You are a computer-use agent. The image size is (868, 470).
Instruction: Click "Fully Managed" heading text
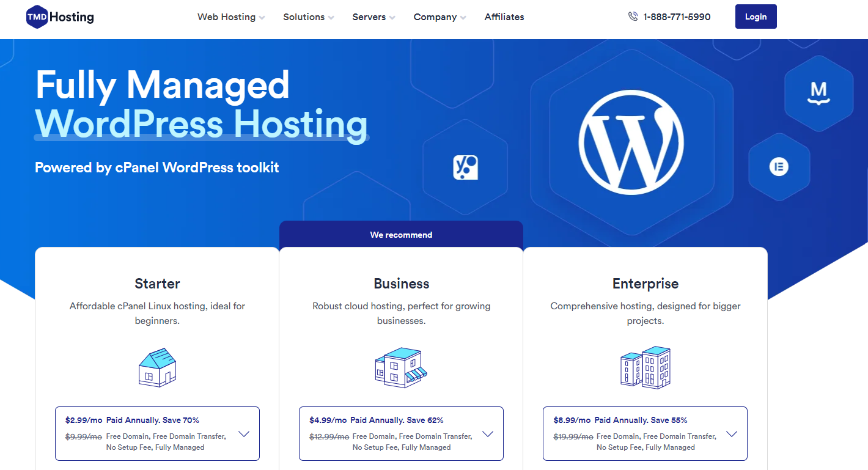[x=162, y=85]
